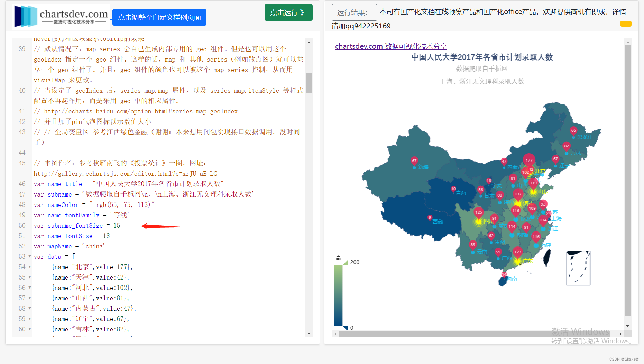Click code line var mapName = 'china'
The image size is (644, 364).
[69, 246]
